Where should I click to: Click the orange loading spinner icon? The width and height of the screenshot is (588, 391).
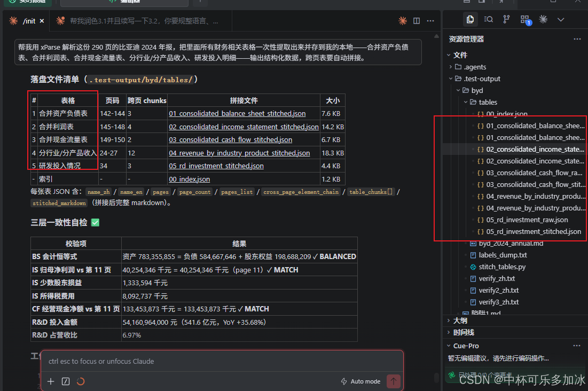point(80,381)
